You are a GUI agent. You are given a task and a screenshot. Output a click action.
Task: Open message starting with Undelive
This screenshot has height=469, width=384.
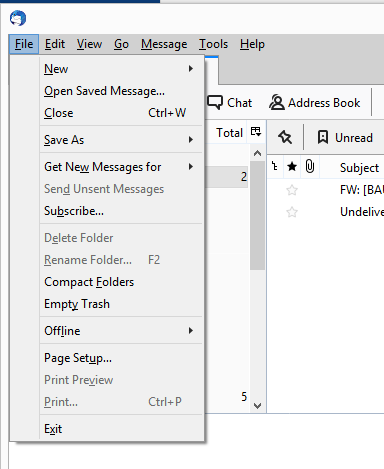362,212
